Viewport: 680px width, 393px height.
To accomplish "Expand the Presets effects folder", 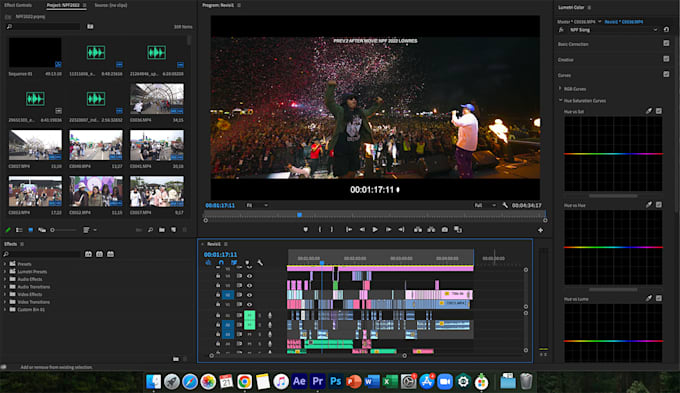I will pos(5,264).
